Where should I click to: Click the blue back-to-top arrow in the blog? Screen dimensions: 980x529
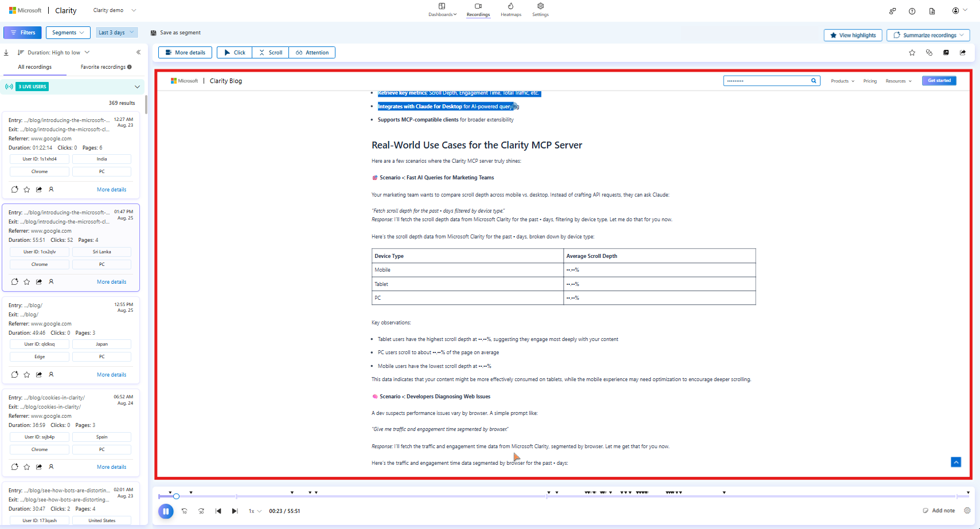(956, 462)
